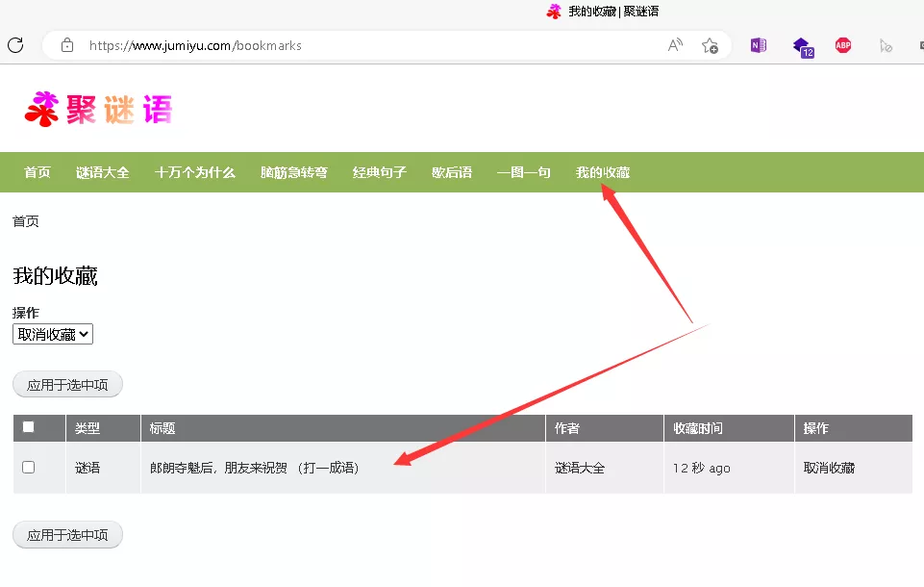The image size is (924, 587).
Task: Check the checkbox for the 谜语 row
Action: (27, 468)
